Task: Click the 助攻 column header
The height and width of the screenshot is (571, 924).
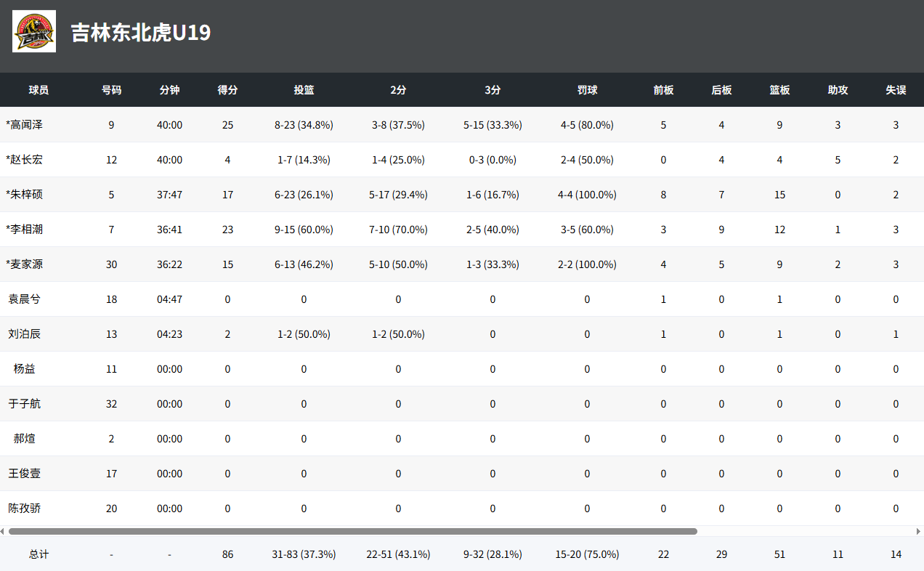Action: [x=838, y=90]
